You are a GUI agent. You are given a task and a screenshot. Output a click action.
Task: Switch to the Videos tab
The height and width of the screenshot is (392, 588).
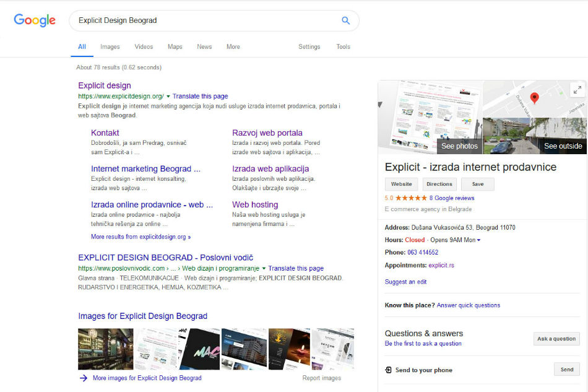coord(144,46)
